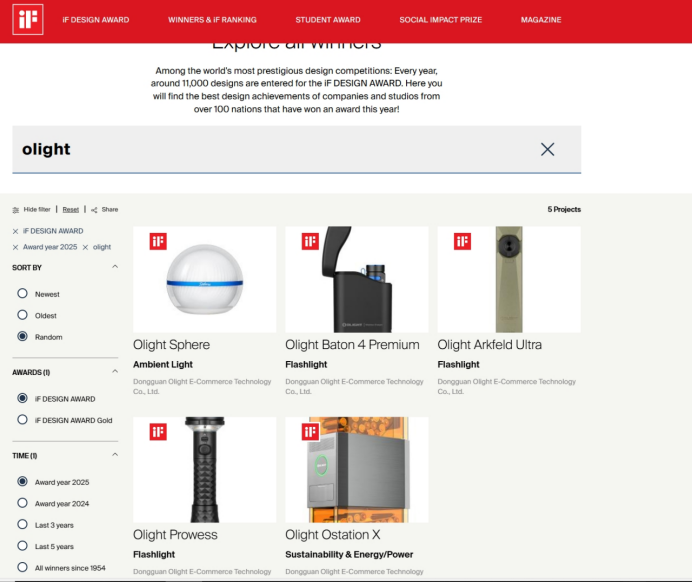692x582 pixels.
Task: Collapse the AWARDS filter section
Action: point(115,372)
